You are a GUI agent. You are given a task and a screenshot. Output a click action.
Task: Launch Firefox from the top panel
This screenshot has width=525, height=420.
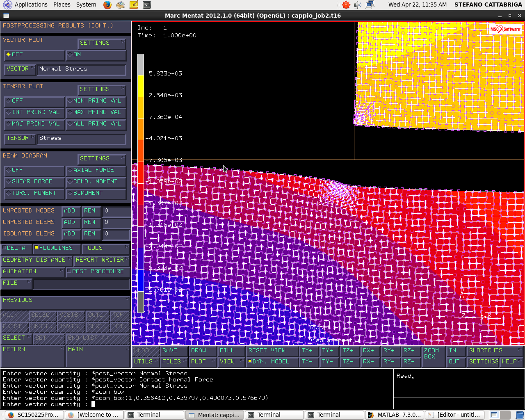click(x=107, y=5)
